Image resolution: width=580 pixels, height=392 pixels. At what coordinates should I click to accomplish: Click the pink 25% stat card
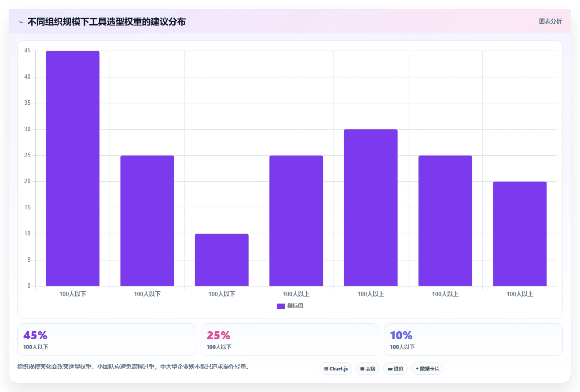290,340
